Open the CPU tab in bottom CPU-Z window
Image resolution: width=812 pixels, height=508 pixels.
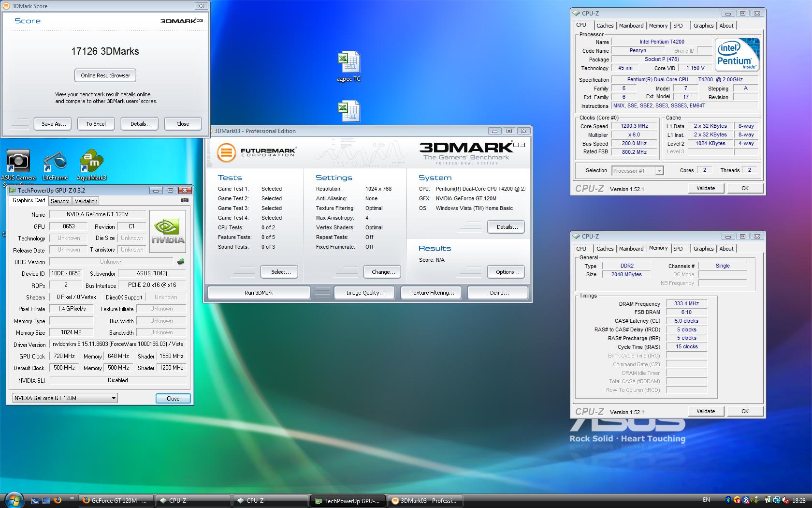(x=581, y=249)
